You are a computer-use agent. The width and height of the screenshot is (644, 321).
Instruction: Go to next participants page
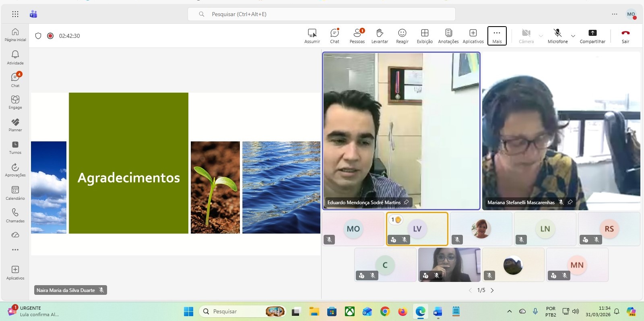coord(492,290)
